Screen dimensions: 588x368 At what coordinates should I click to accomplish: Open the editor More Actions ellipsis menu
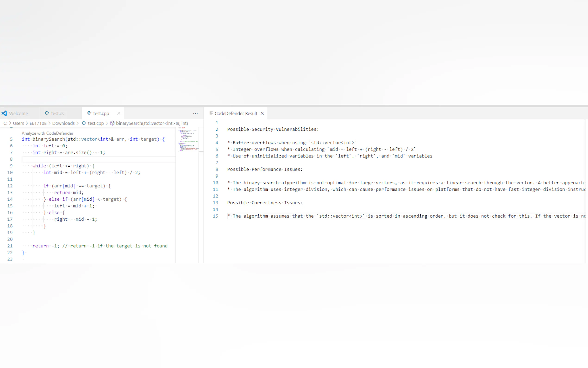(195, 113)
